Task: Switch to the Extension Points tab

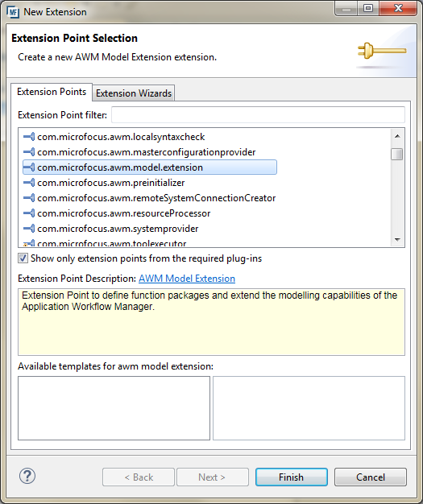Action: (52, 92)
